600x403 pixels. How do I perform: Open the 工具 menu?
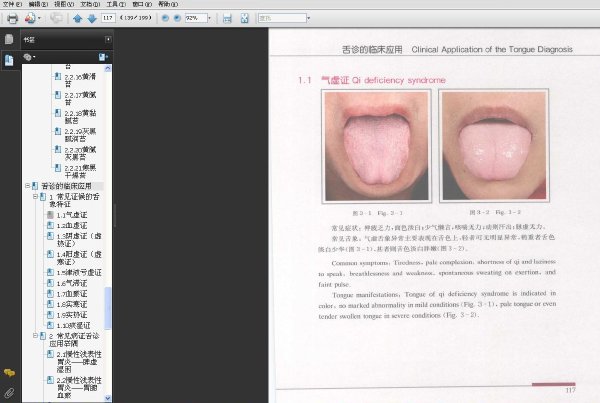click(116, 4)
